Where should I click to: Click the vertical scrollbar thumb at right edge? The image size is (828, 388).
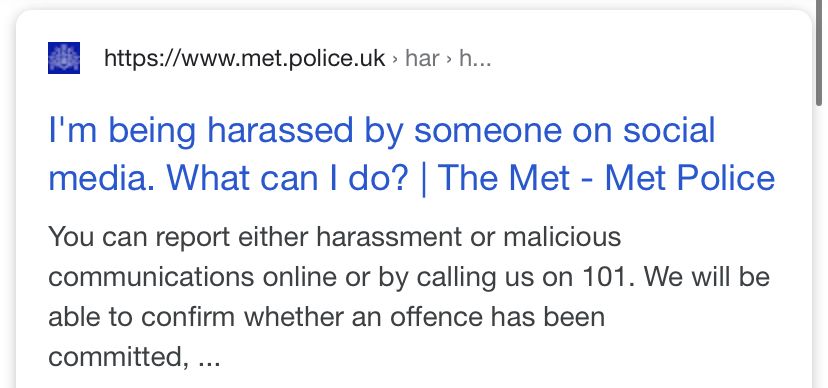point(819,53)
